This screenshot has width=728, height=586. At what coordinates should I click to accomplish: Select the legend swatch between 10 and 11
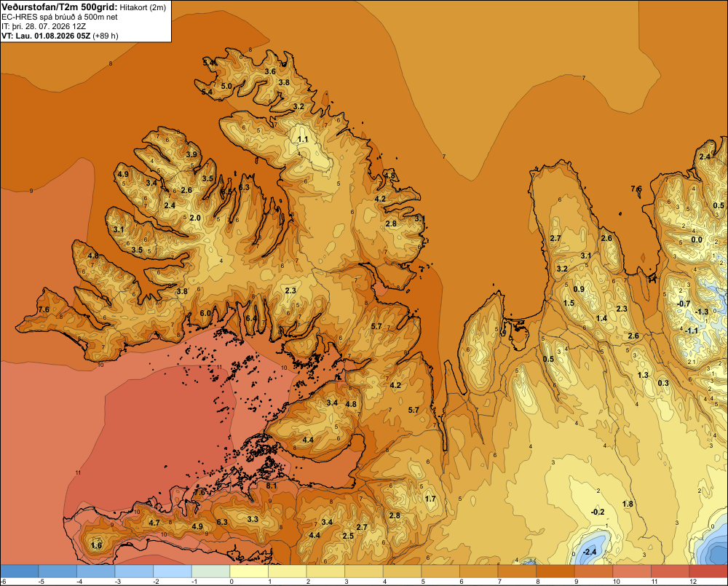tap(633, 571)
